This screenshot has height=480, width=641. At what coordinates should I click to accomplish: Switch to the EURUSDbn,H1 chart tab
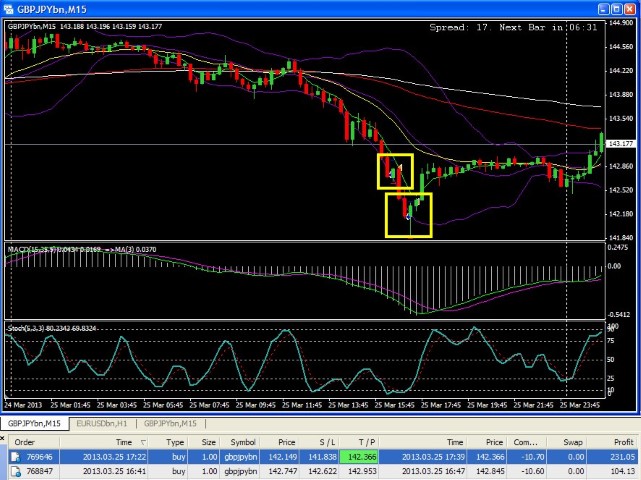pos(102,424)
